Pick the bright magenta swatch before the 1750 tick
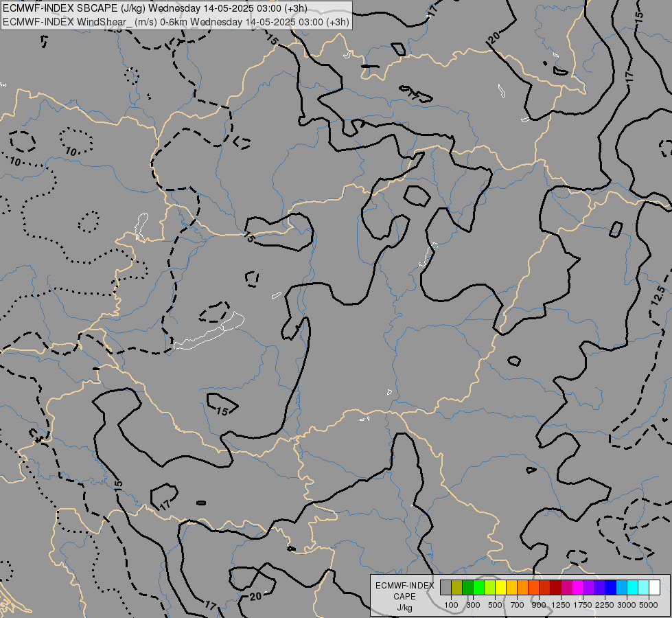The image size is (672, 618). coord(577,588)
